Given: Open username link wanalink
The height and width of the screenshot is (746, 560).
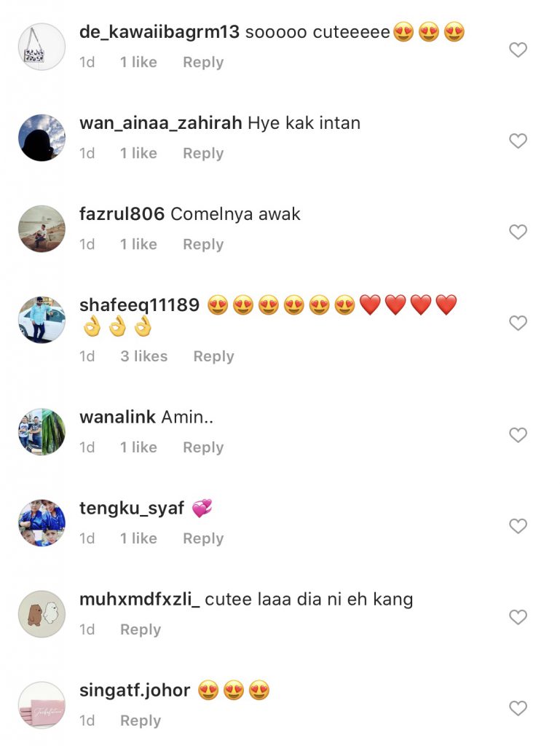Looking at the screenshot, I should click(x=117, y=417).
